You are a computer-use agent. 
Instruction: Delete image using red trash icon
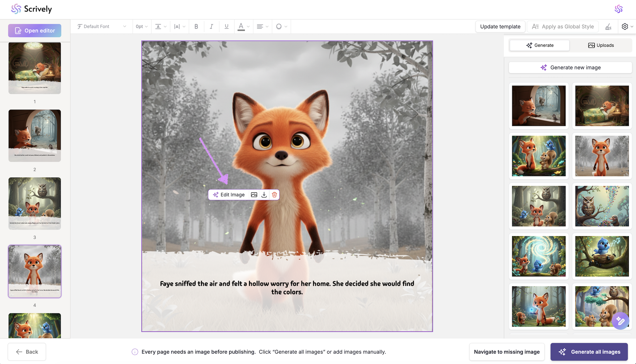click(274, 195)
